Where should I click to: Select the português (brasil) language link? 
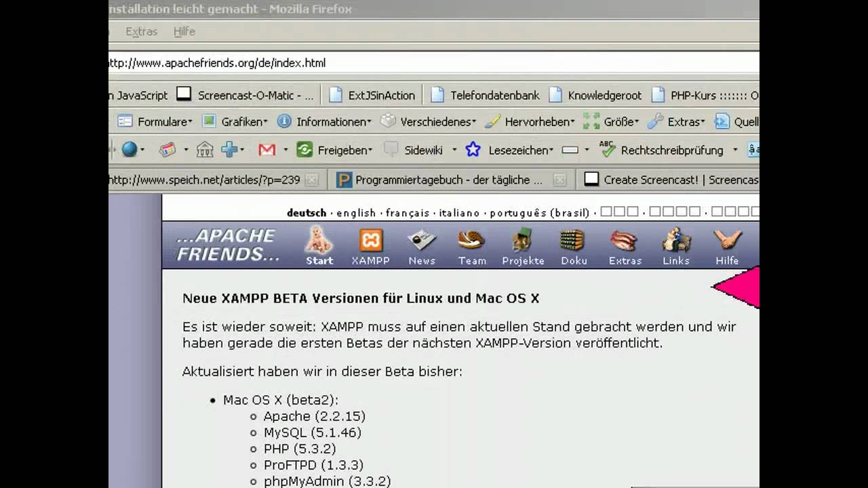540,213
